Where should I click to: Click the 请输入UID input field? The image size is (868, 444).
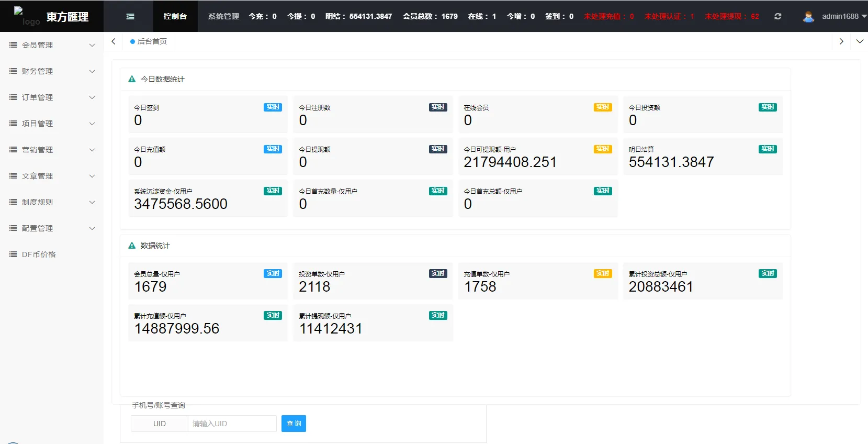pyautogui.click(x=232, y=424)
